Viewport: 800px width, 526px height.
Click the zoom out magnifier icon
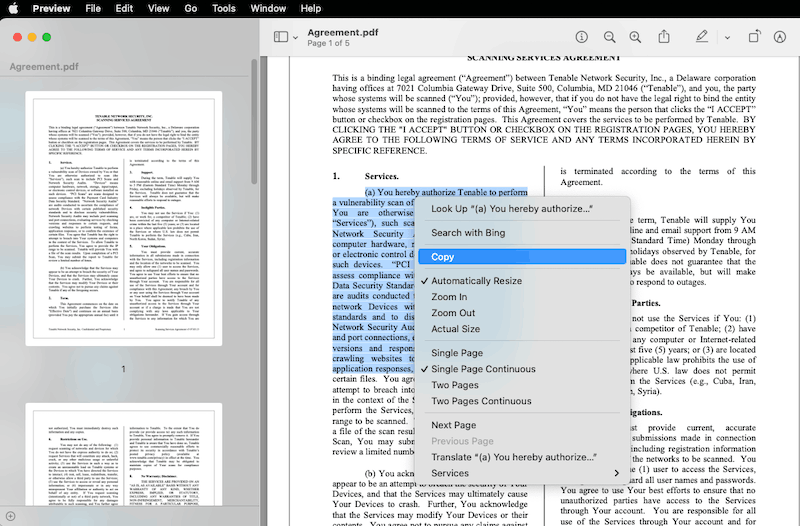pos(608,37)
